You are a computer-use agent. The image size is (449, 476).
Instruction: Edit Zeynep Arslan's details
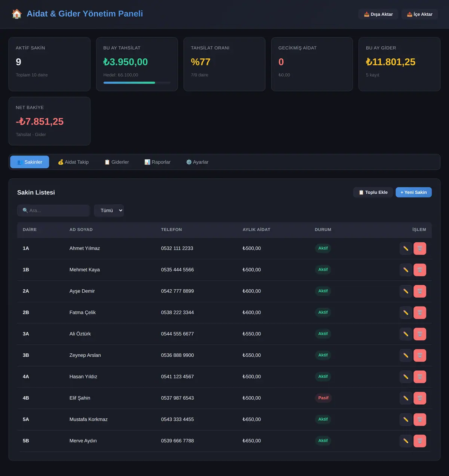point(406,355)
